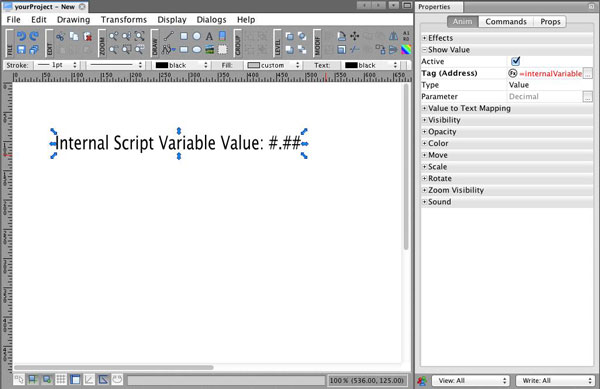Click the ellipsis button beside Parameter Decimal

point(588,96)
